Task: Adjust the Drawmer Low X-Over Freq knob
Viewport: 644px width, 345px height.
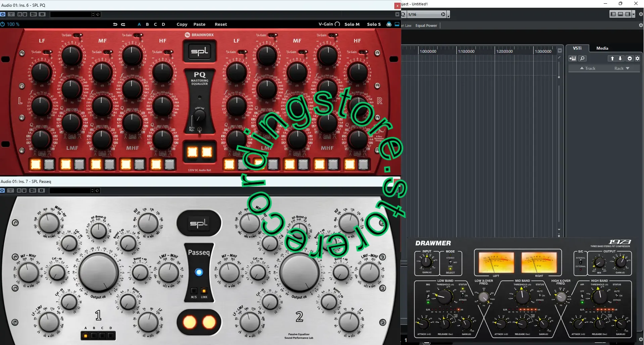Action: tap(484, 297)
